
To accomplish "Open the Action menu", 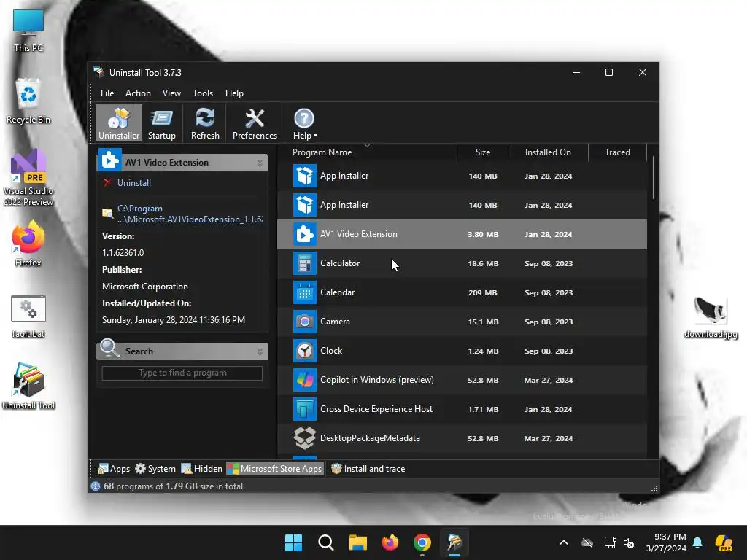I will click(138, 93).
